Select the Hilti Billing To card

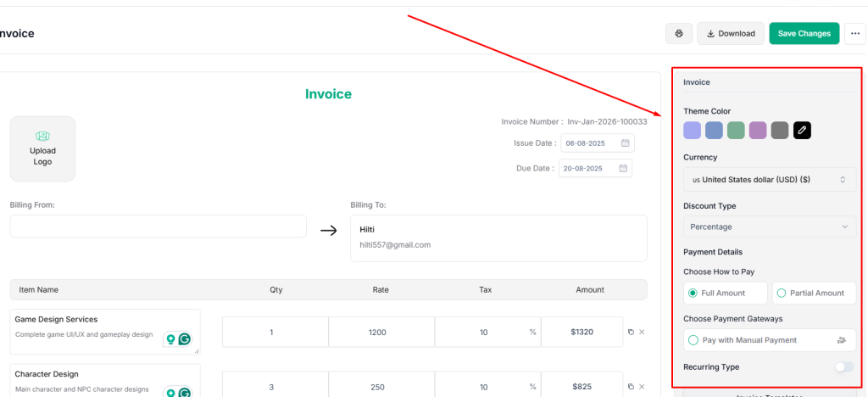pyautogui.click(x=498, y=238)
